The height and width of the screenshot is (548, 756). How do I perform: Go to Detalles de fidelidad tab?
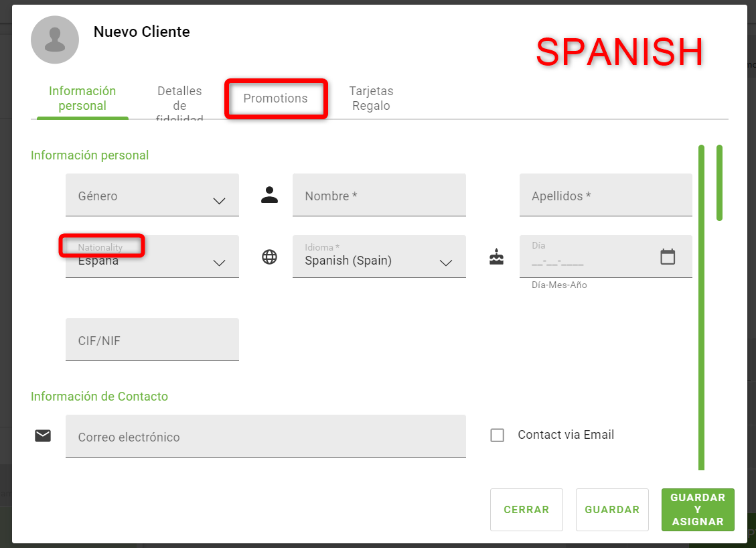[x=179, y=105]
